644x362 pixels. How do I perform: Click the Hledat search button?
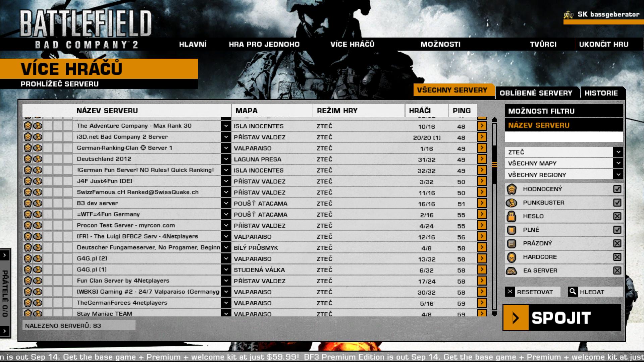point(595,292)
